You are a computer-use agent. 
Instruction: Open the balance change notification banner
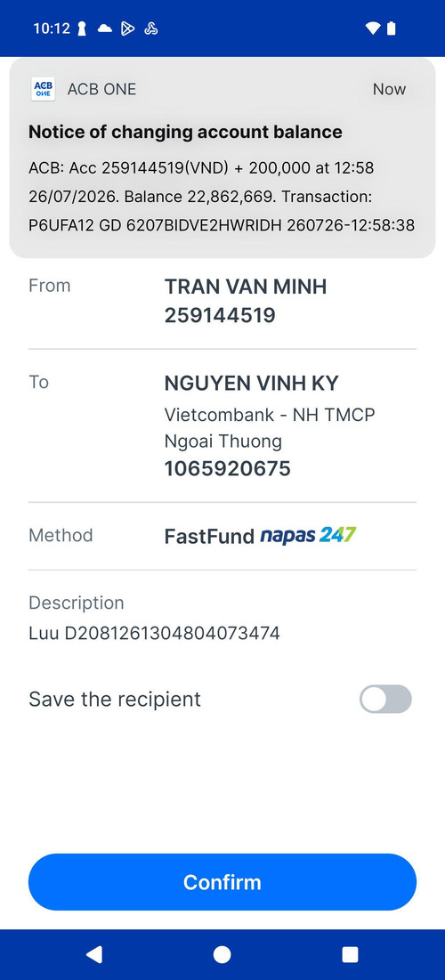coord(222,158)
